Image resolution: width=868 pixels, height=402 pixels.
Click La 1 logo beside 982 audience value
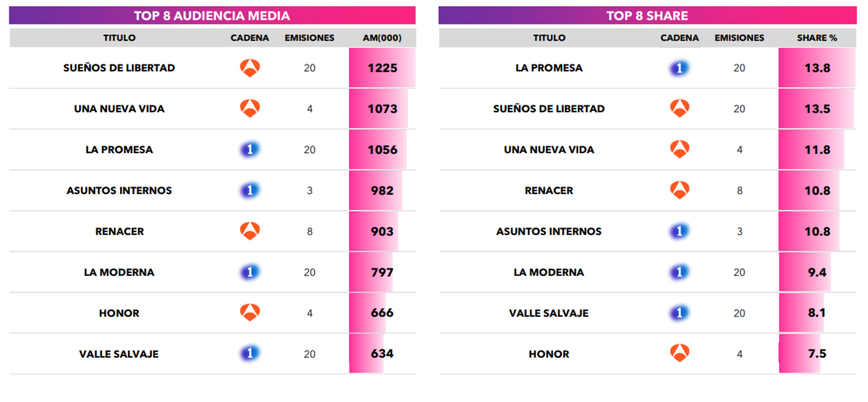click(250, 191)
